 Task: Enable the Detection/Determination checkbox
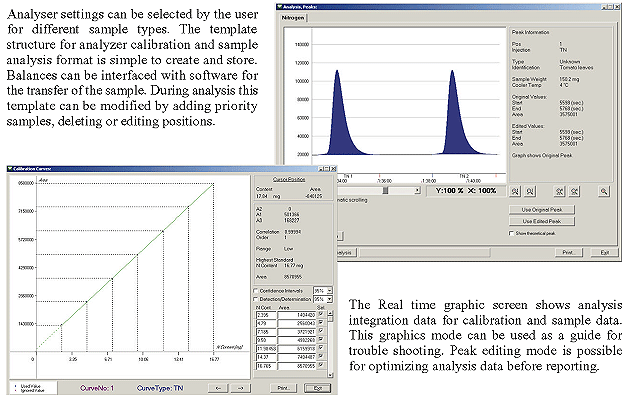coord(256,299)
